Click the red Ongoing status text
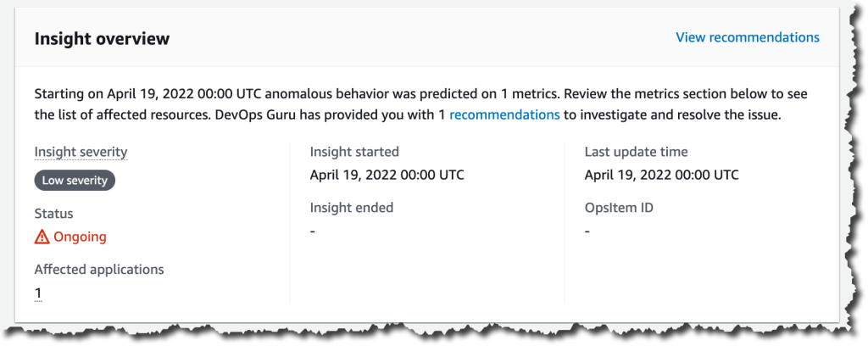 pyautogui.click(x=80, y=237)
